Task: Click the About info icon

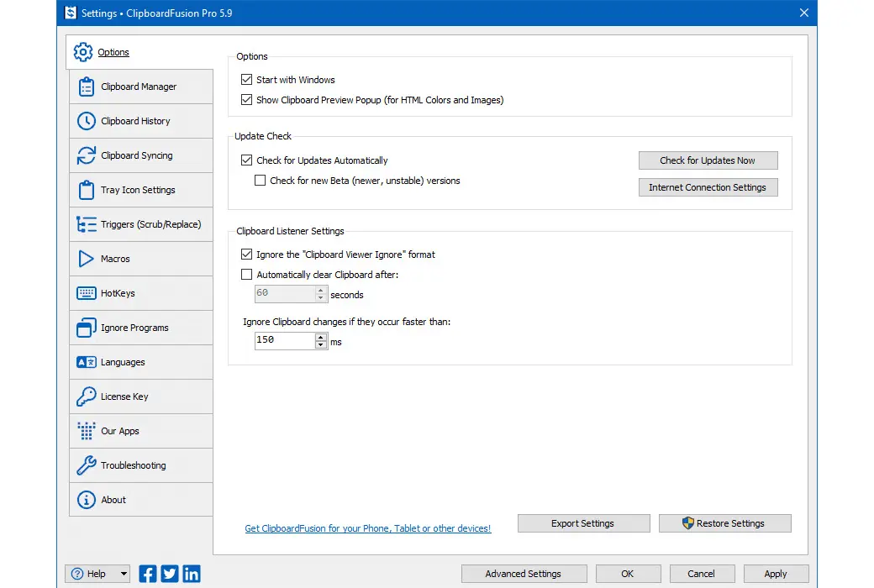Action: 87,500
